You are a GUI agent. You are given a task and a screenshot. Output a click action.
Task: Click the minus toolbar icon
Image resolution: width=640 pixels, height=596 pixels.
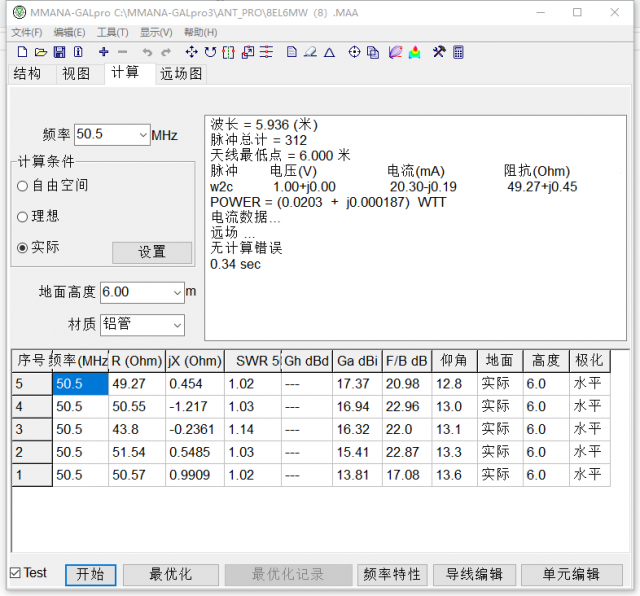122,52
